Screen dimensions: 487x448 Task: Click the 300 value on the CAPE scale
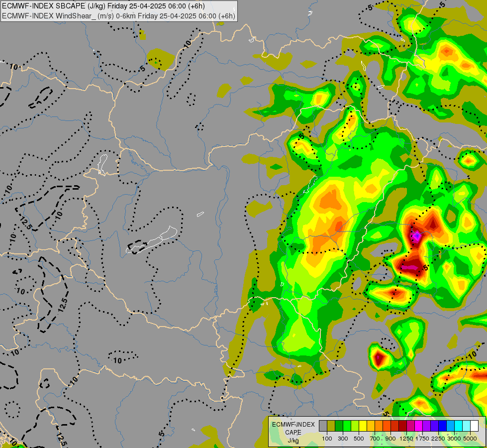[x=343, y=439]
